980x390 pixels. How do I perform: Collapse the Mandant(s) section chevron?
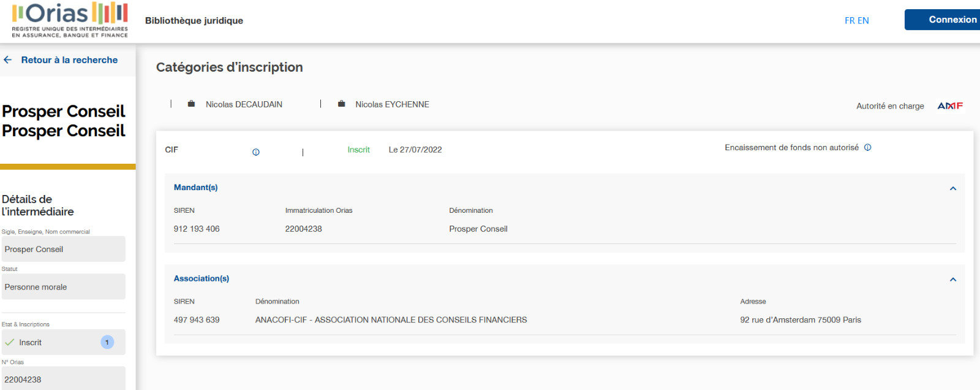coord(952,188)
